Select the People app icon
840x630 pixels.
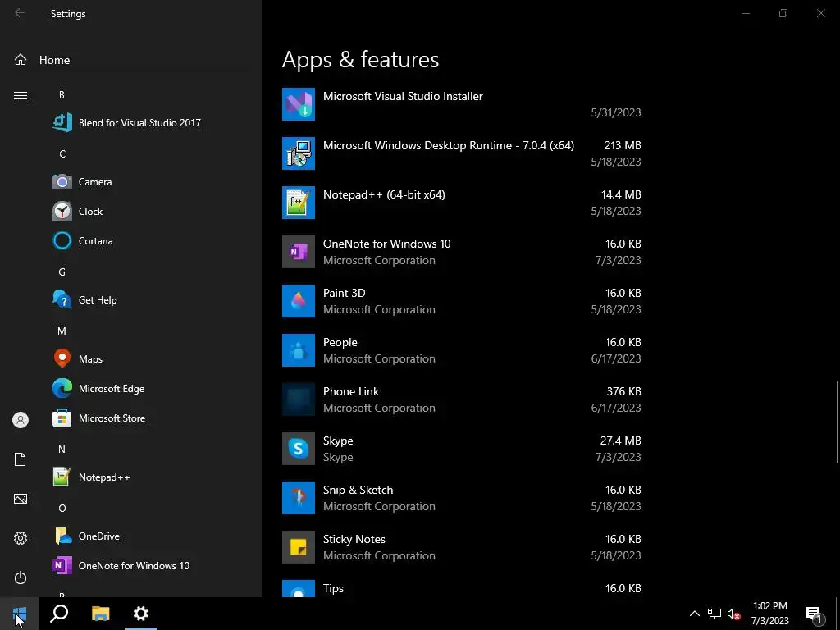pyautogui.click(x=299, y=350)
